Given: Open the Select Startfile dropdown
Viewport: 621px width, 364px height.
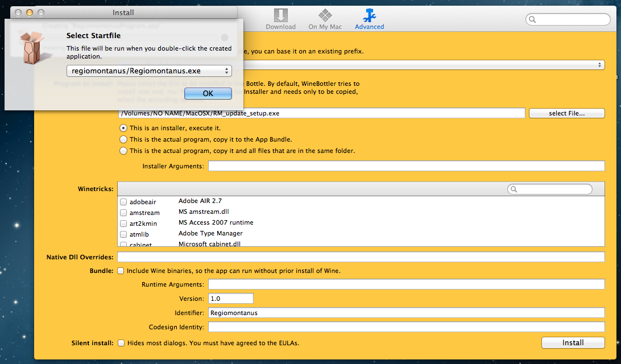Looking at the screenshot, I should 149,71.
